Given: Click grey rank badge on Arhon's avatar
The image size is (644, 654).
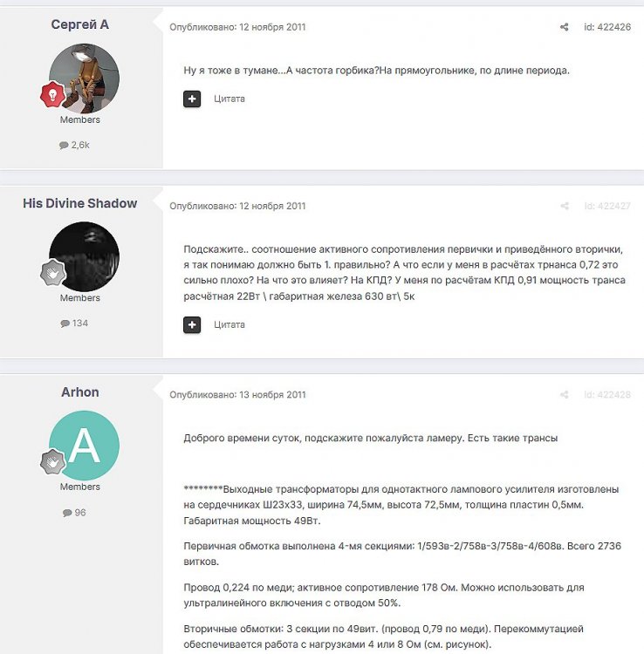Looking at the screenshot, I should 52,461.
